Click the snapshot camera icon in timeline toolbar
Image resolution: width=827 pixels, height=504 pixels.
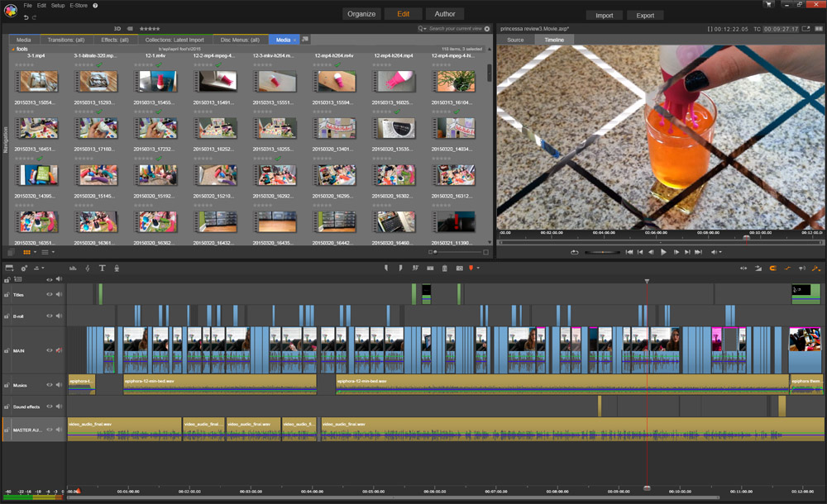tap(459, 269)
